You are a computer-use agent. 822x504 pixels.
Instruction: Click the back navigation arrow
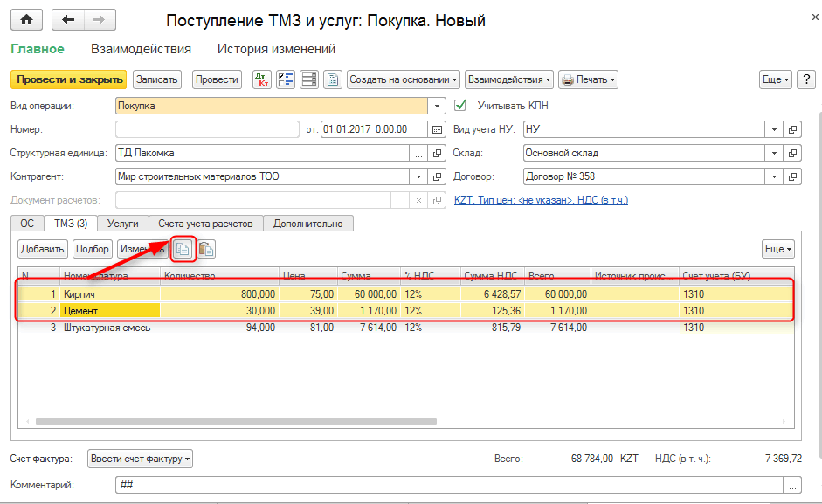69,20
